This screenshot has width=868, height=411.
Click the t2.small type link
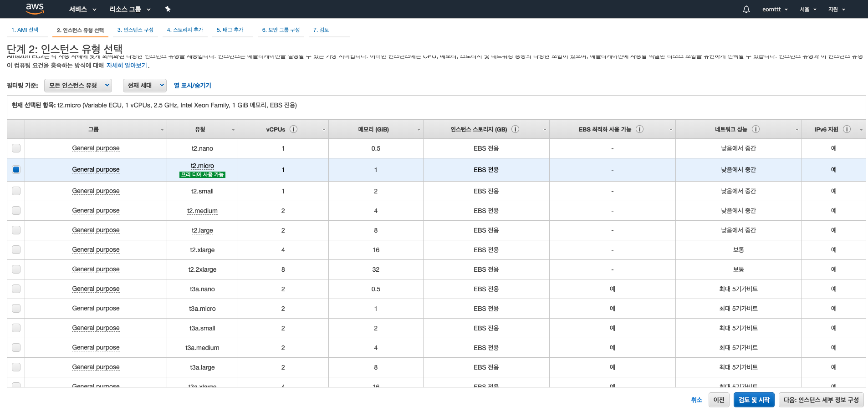tap(202, 191)
